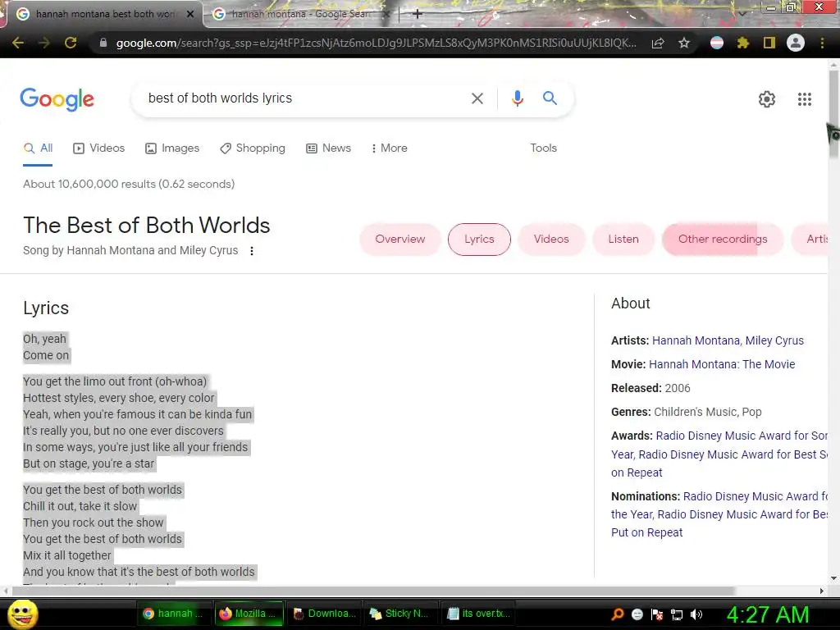Click the vertical scrollbar thumb
Viewport: 840px width, 630px height.
833,112
